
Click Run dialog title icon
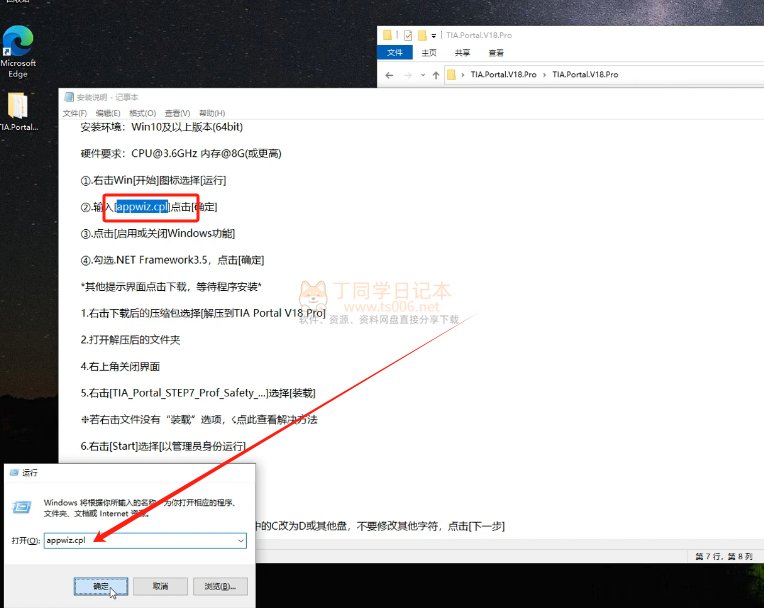[x=14, y=473]
